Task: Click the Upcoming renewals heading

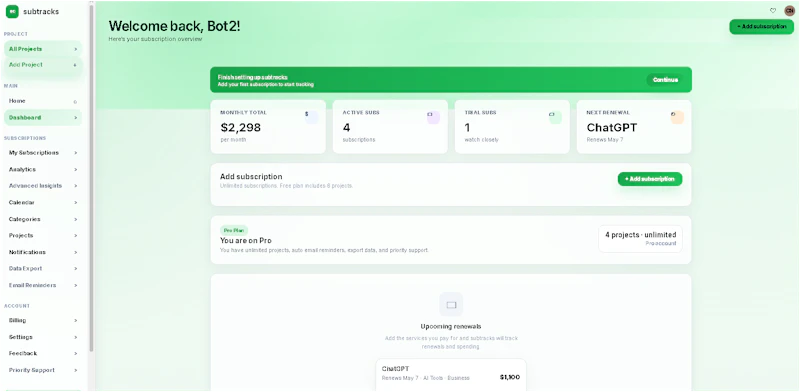Action: (x=451, y=327)
